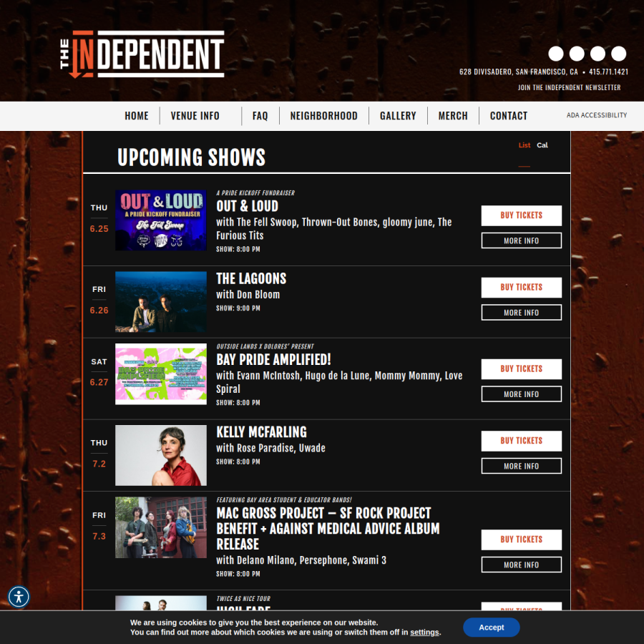Click the 628 Divisadero address text
644x644 pixels.
pos(518,72)
